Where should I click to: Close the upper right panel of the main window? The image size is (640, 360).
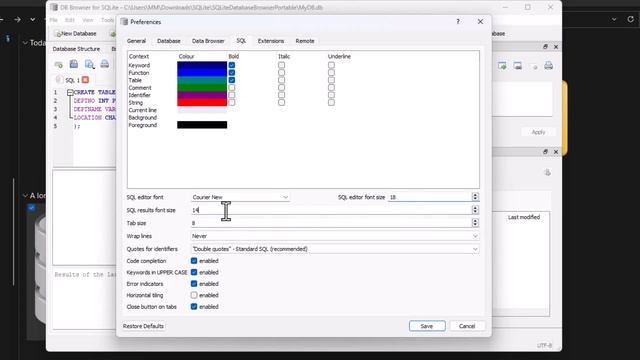tap(556, 47)
